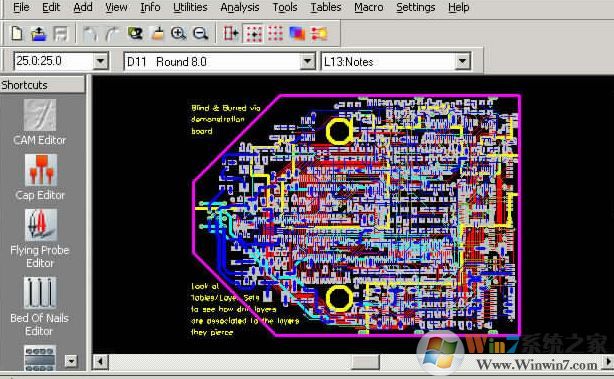Expand the 25.0:25.0 grid dropdown
Screen dimensions: 614x379
tap(101, 61)
